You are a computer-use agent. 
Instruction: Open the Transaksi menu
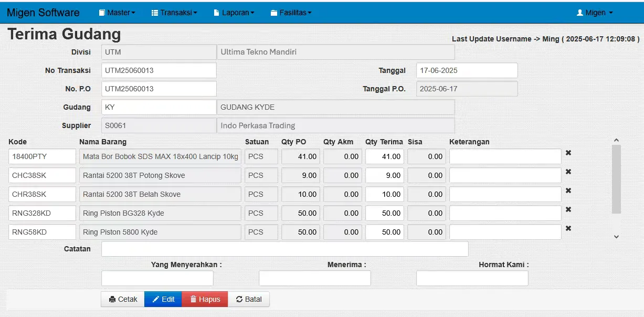(174, 13)
